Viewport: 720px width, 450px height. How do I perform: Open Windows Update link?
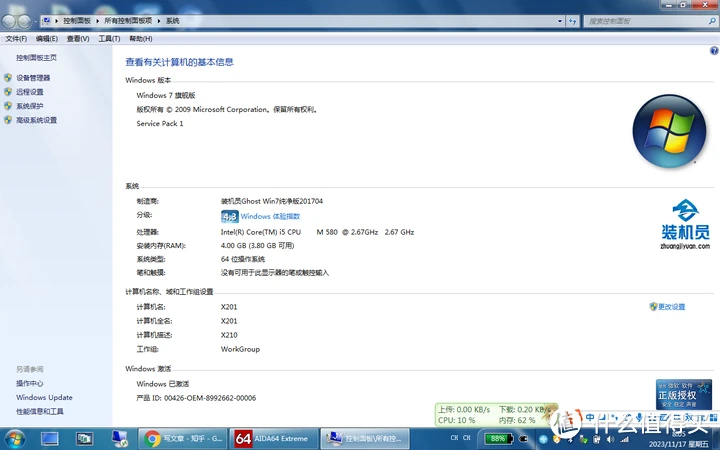click(44, 397)
